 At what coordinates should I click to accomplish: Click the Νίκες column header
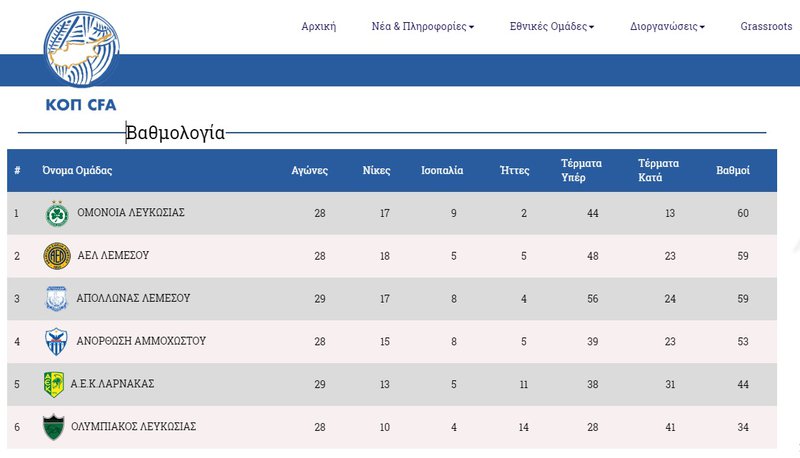(377, 171)
